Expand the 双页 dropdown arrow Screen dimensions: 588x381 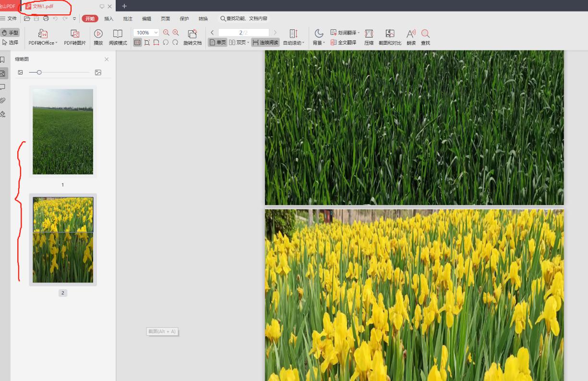248,43
